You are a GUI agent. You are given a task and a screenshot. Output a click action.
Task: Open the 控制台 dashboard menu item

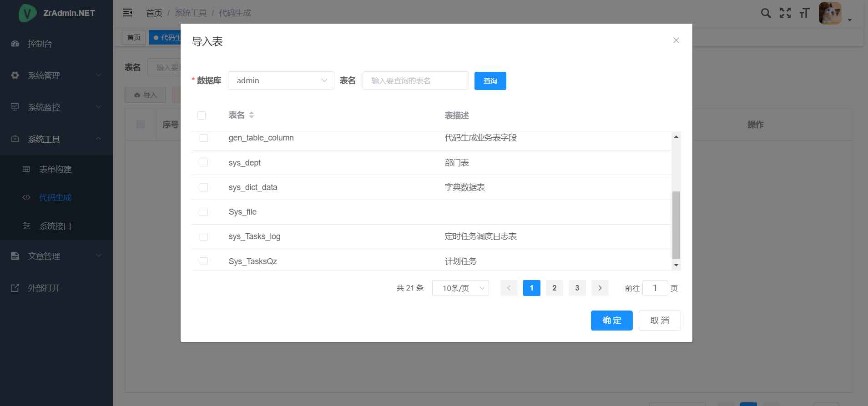tap(40, 44)
